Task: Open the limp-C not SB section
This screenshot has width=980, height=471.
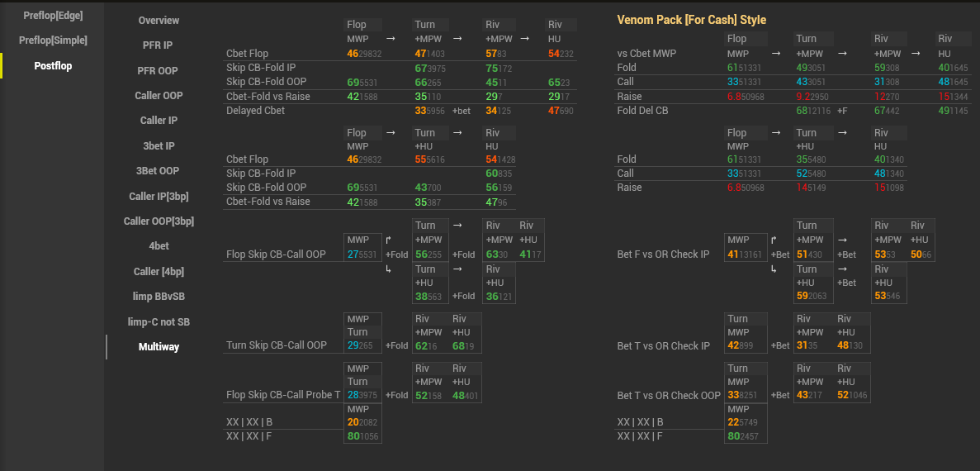Action: point(159,321)
